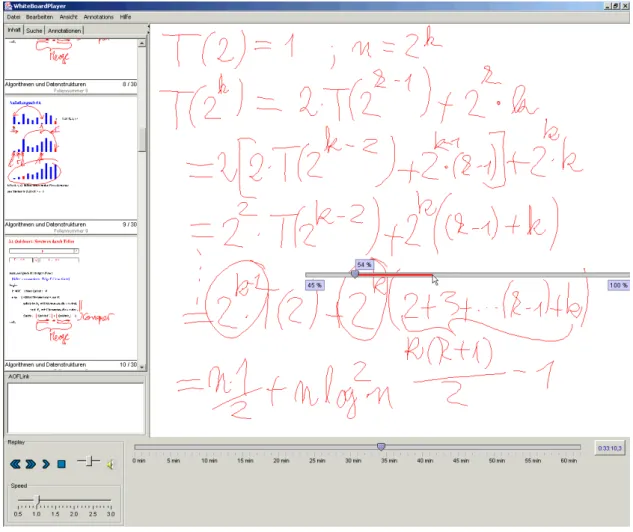Click the 30 min timeline label
Viewport: 633px width, 532px height.
tap(353, 461)
